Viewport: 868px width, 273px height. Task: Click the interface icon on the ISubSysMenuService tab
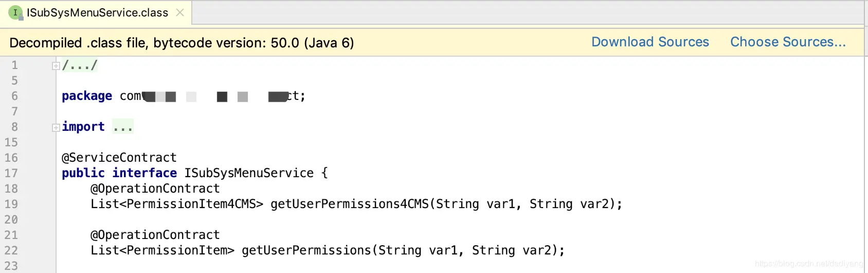coord(15,12)
